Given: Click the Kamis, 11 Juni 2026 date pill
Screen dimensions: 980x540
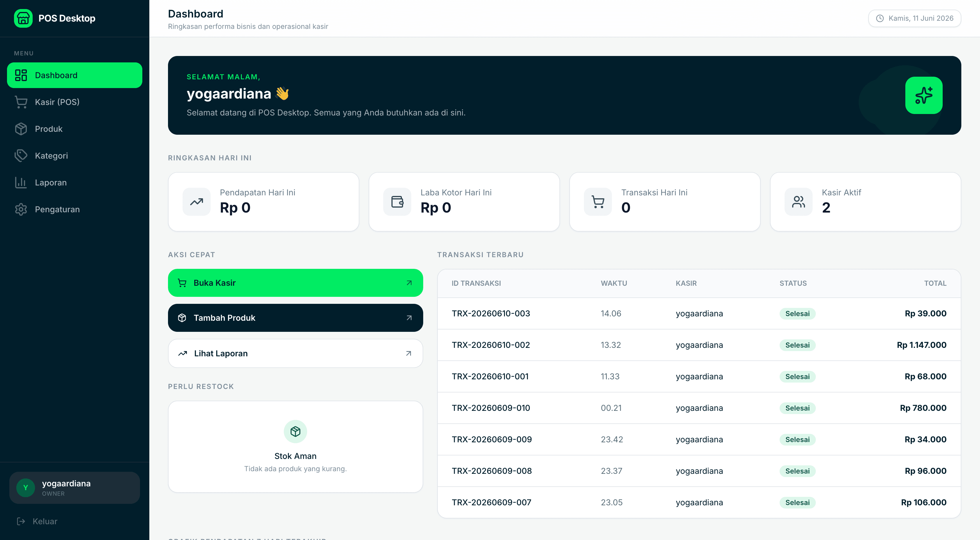Looking at the screenshot, I should (915, 18).
